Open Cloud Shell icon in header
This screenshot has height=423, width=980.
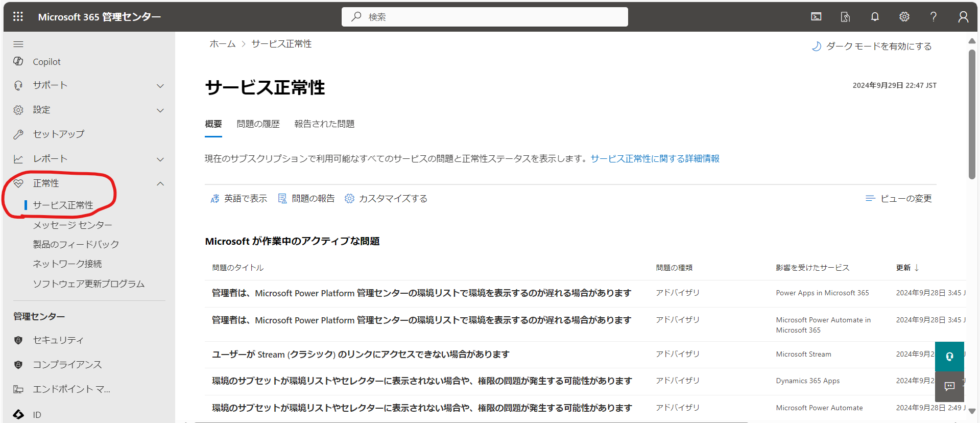pyautogui.click(x=816, y=17)
